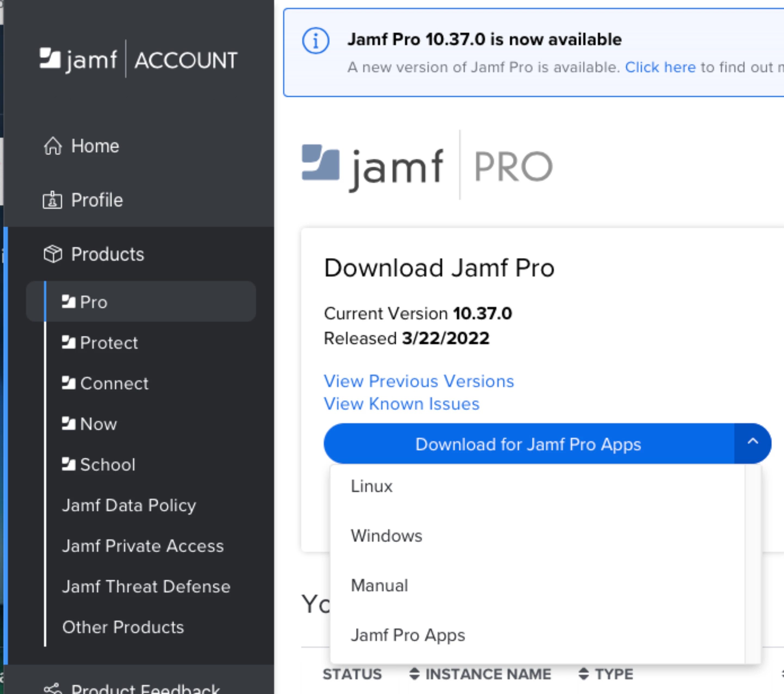
Task: Click the Jamf Account logo
Action: click(x=138, y=59)
